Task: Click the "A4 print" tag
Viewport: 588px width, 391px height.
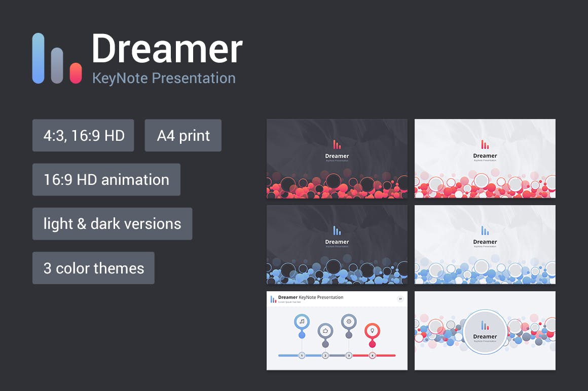Action: click(x=183, y=135)
